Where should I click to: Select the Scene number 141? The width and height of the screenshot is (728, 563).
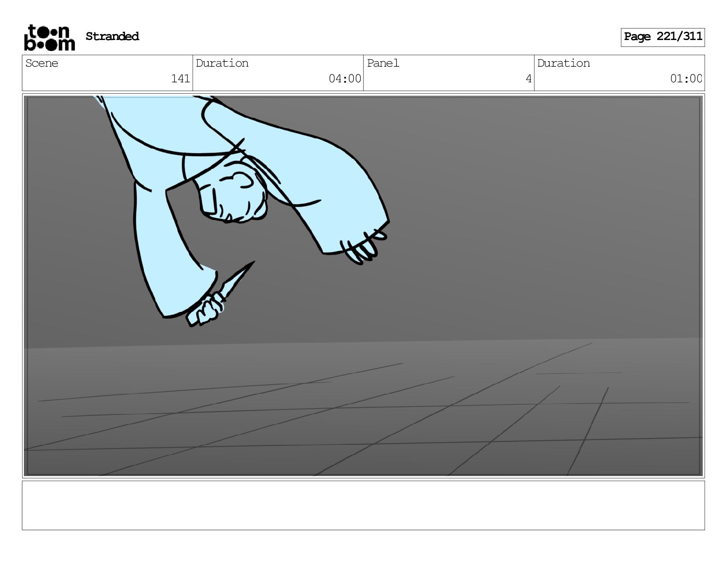[180, 79]
